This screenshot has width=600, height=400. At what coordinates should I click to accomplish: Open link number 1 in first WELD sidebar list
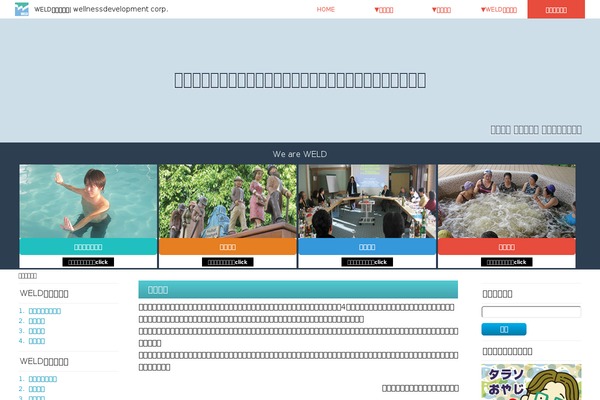click(44, 311)
